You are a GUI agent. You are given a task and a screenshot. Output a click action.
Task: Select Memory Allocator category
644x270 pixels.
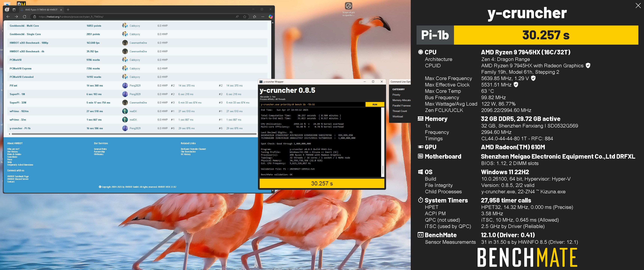tap(402, 100)
